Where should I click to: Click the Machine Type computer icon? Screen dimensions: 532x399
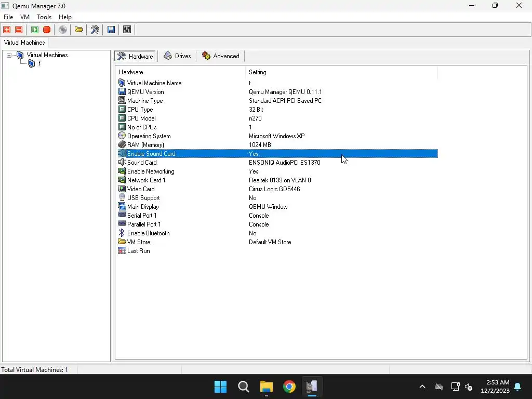coord(122,100)
